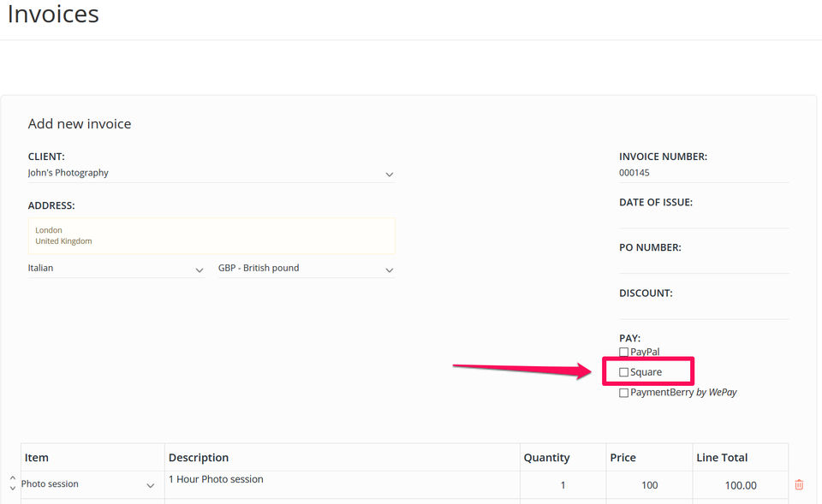This screenshot has width=822, height=504.
Task: Select the Date of Issue field
Action: [703, 218]
